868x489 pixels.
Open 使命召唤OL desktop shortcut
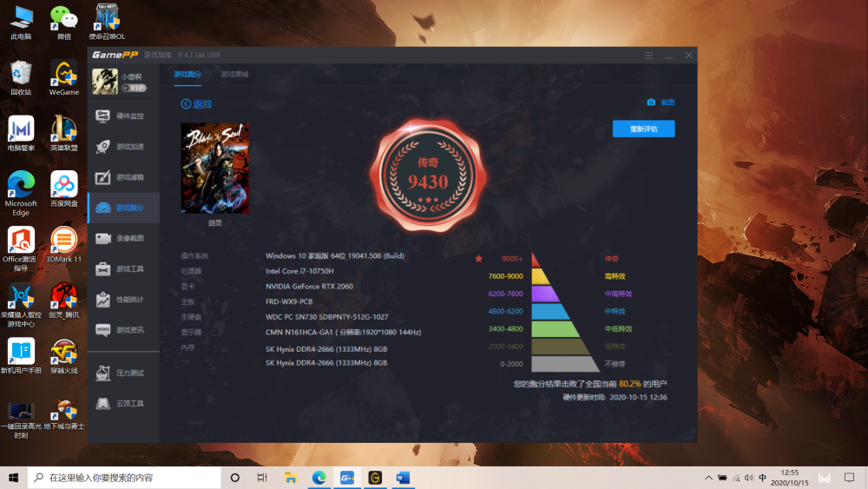[107, 23]
